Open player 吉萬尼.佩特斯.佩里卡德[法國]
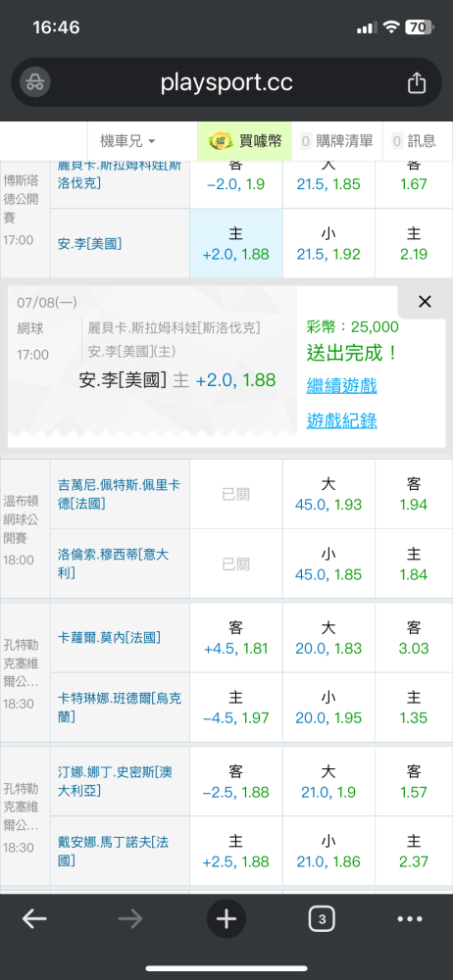 120,494
